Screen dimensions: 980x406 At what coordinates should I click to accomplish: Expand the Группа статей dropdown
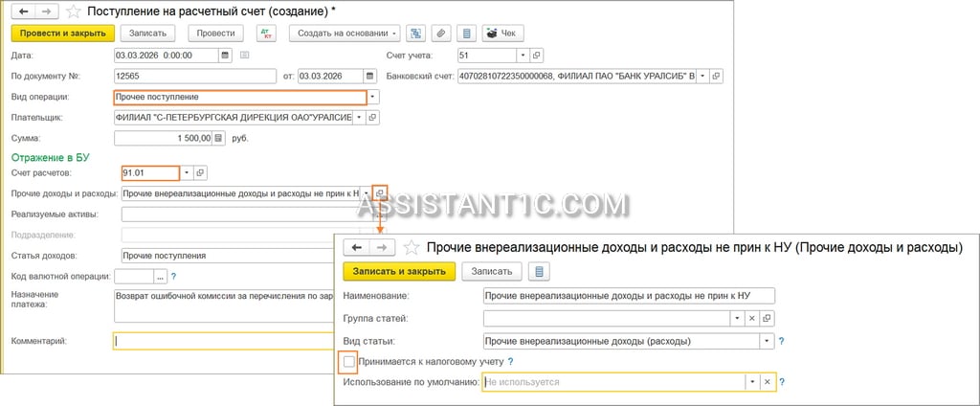[x=738, y=318]
